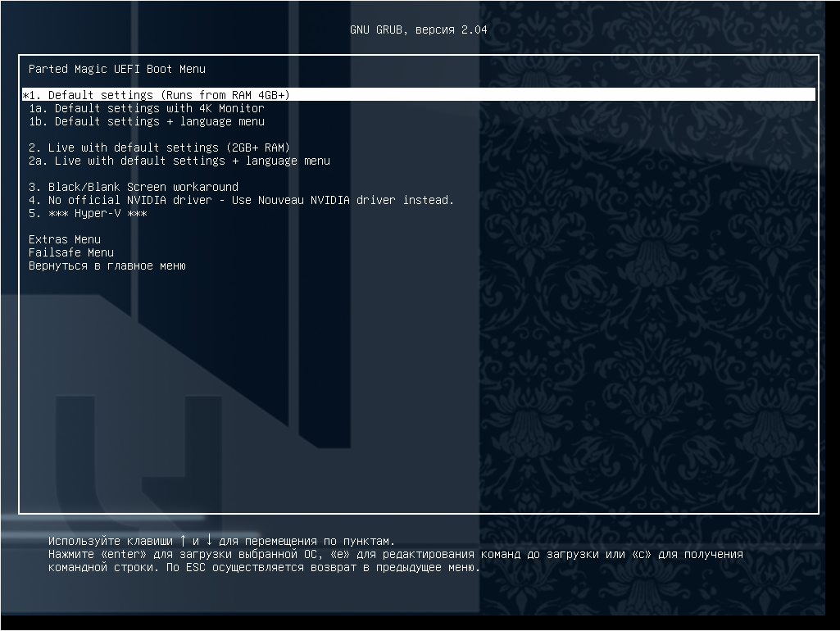Click the «c» command line key hint
This screenshot has width=840, height=631.
(638, 554)
